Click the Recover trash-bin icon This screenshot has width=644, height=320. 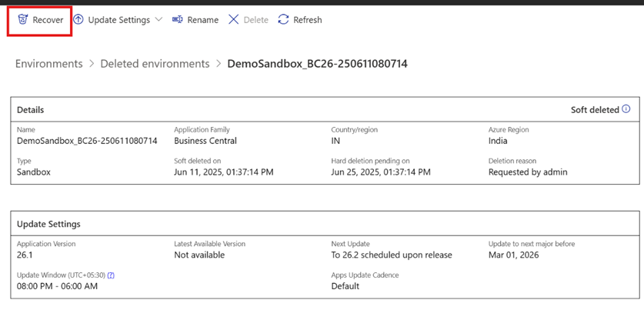coord(23,20)
